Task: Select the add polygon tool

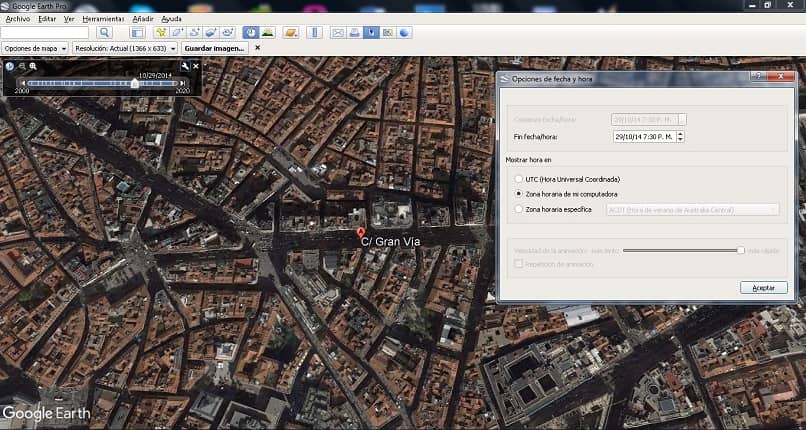Action: point(178,33)
